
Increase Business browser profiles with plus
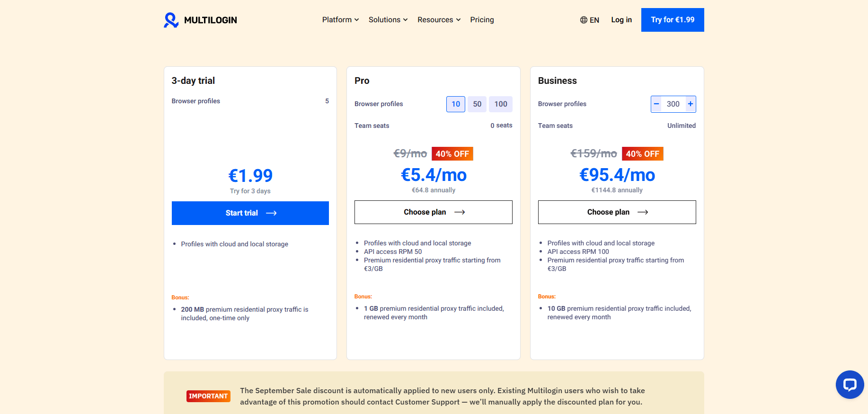click(x=691, y=104)
